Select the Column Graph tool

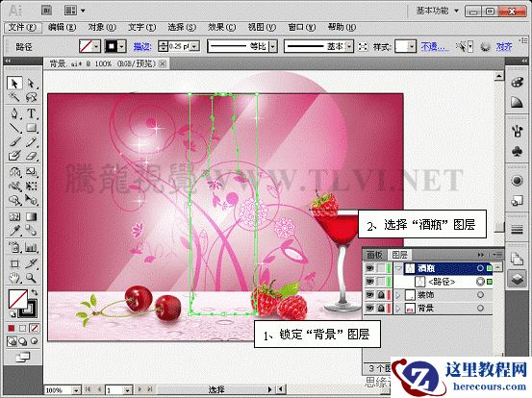[x=31, y=247]
